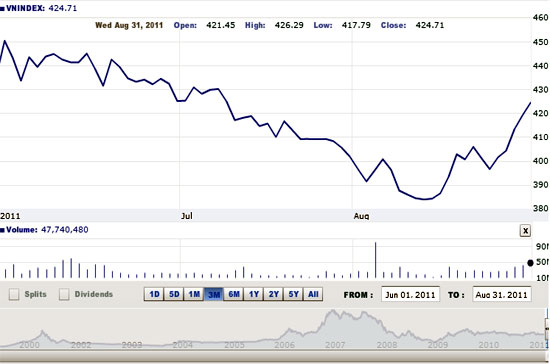Click 2006 label in overview chart
Screen dimensions: 550x364
coord(284,345)
